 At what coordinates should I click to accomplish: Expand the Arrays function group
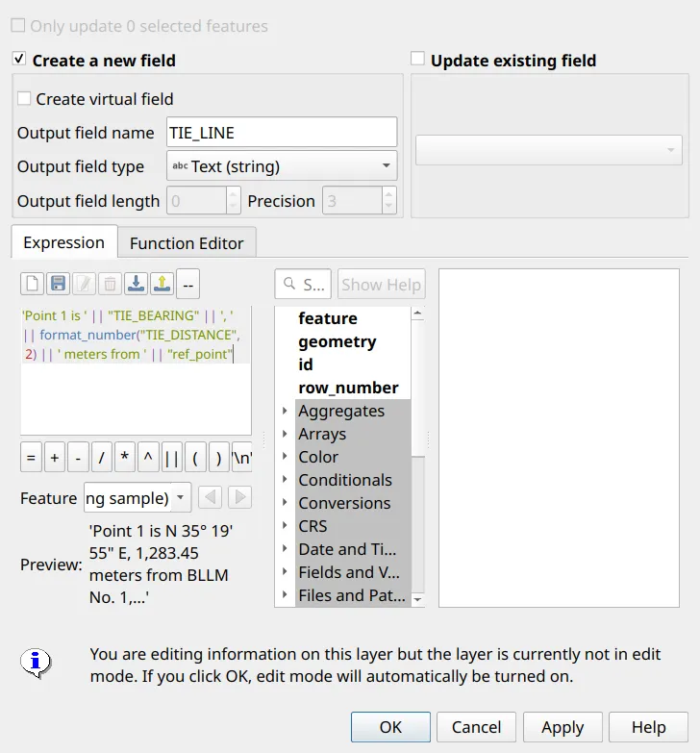pos(285,434)
